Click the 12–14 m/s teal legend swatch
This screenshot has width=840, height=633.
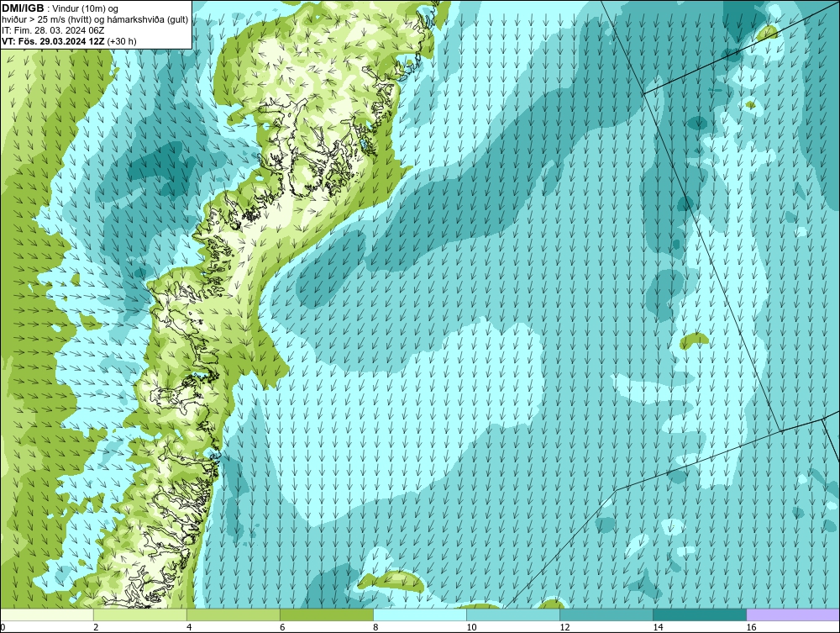[606, 615]
